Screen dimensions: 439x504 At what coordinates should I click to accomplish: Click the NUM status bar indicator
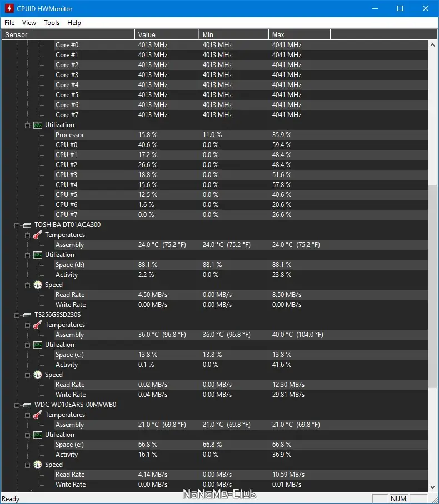pos(398,498)
